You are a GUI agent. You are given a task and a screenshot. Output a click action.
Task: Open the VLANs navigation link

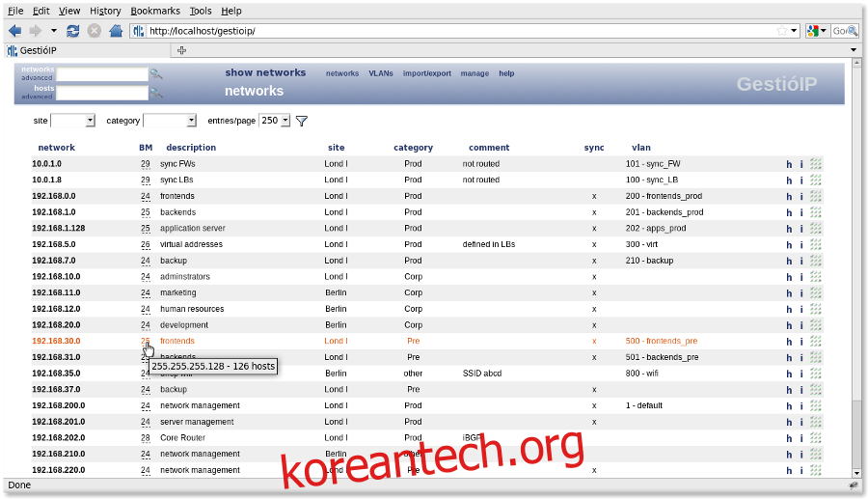coord(381,73)
